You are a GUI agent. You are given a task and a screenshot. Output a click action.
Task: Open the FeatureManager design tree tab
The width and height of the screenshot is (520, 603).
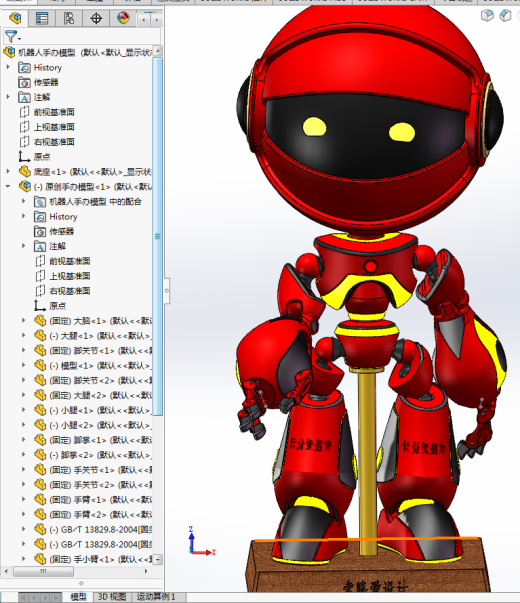click(x=15, y=18)
